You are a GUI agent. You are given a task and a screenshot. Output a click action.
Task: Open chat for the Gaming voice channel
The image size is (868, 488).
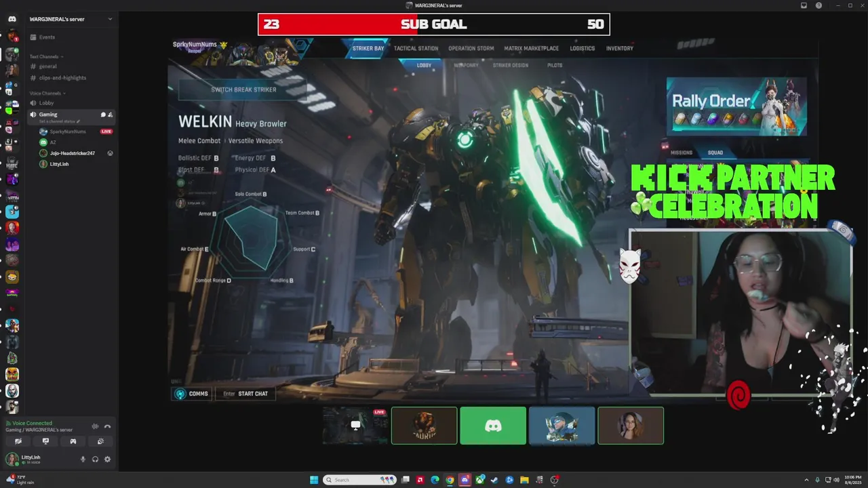103,115
